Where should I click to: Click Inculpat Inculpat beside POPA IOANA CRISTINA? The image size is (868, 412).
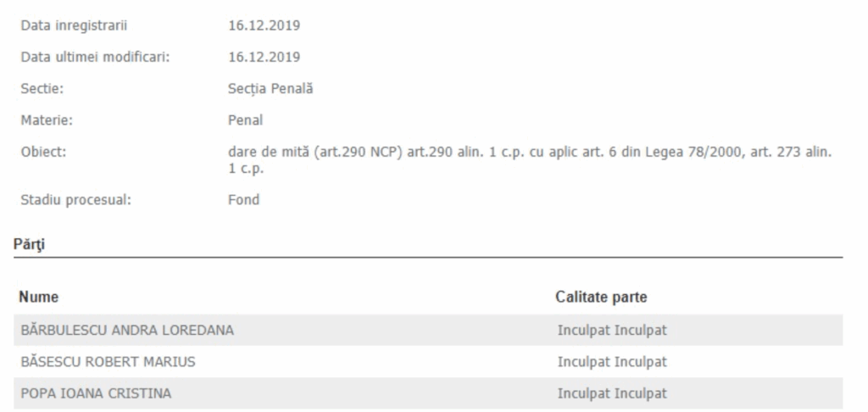coord(612,393)
